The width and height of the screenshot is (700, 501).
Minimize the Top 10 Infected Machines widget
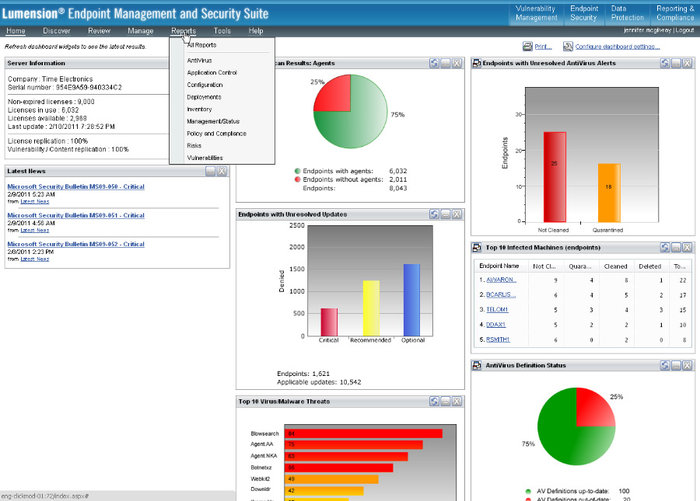pos(676,247)
